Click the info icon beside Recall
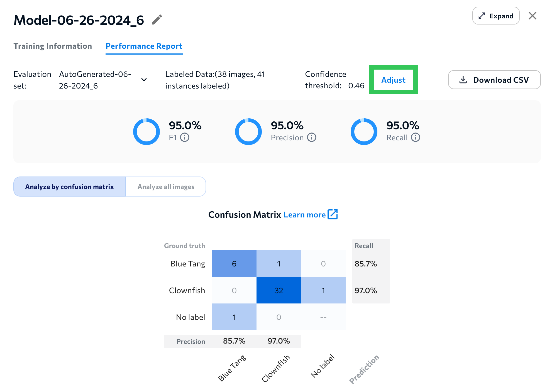 click(x=416, y=137)
